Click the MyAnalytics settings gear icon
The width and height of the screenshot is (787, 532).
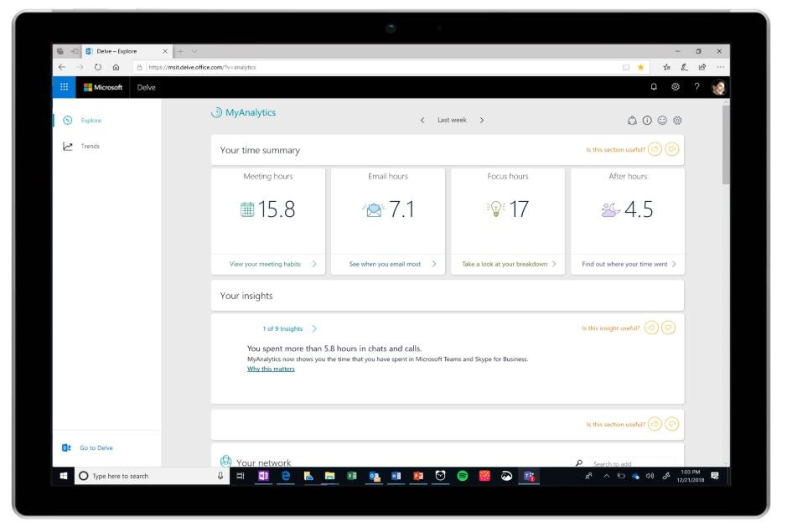[677, 121]
